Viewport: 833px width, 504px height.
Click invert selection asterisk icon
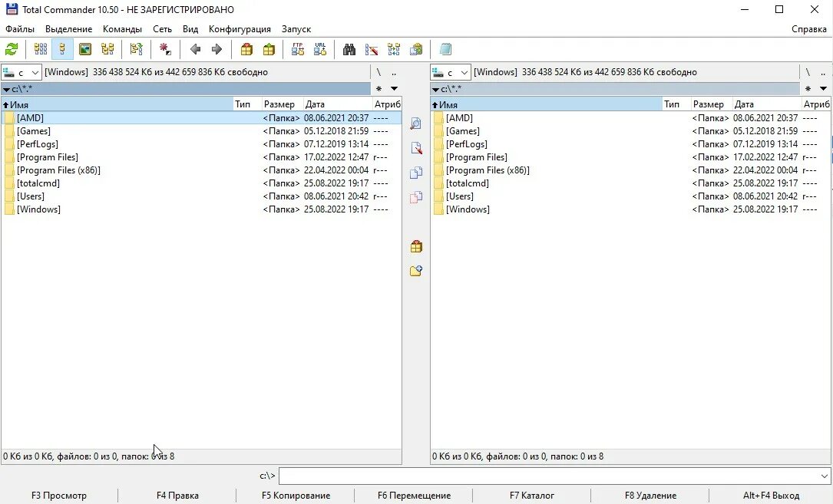[165, 49]
